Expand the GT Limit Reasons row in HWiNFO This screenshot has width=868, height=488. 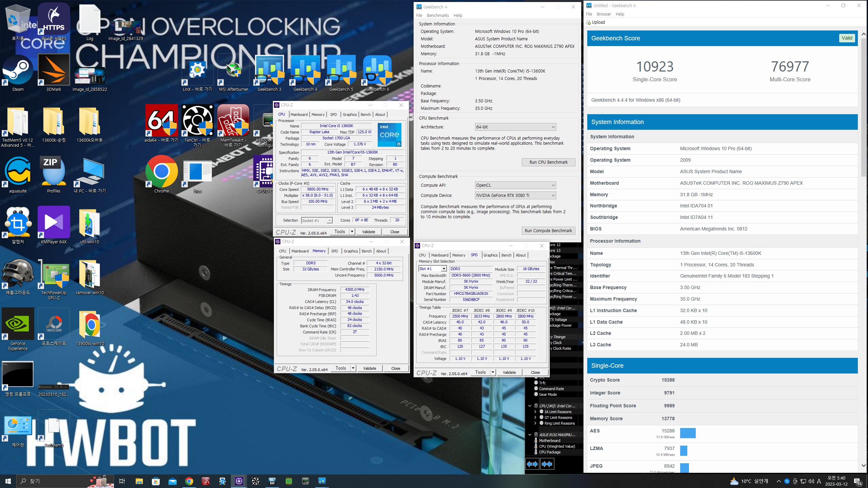pyautogui.click(x=536, y=418)
